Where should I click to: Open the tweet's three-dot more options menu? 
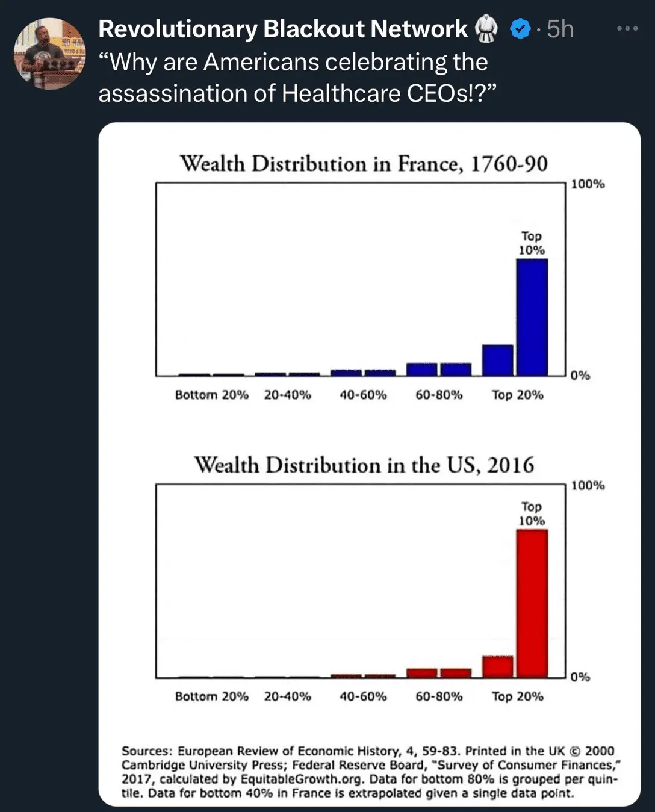click(x=627, y=28)
